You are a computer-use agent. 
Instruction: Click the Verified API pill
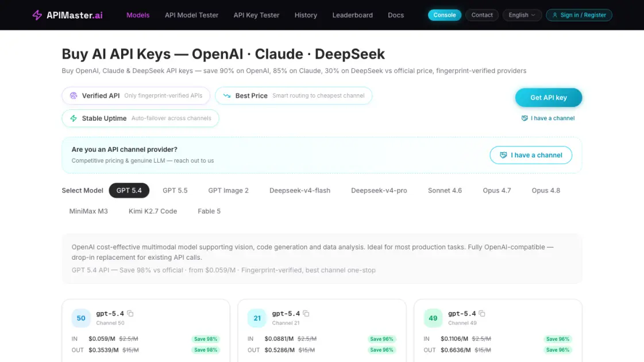[136, 96]
